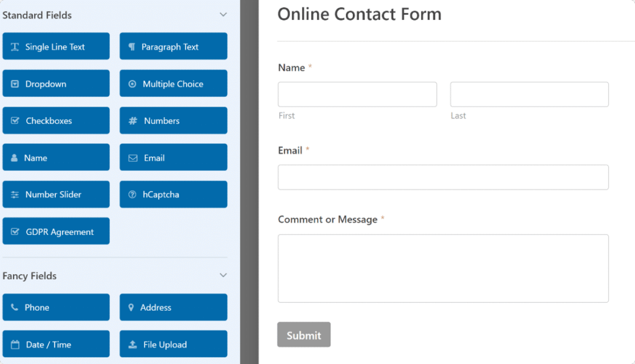Collapse the Standard Fields section
635x364 pixels.
click(223, 15)
